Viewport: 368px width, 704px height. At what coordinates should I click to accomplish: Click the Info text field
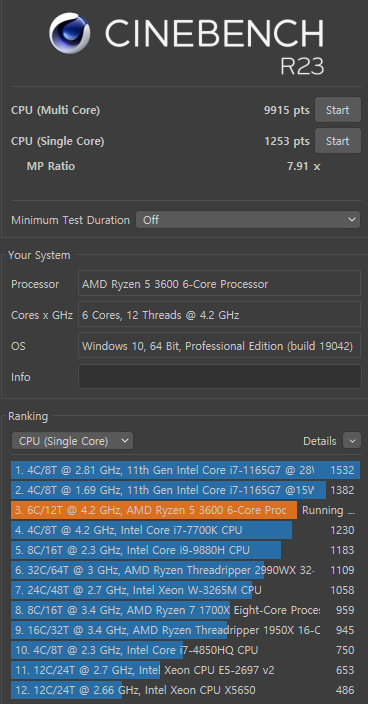coord(219,377)
